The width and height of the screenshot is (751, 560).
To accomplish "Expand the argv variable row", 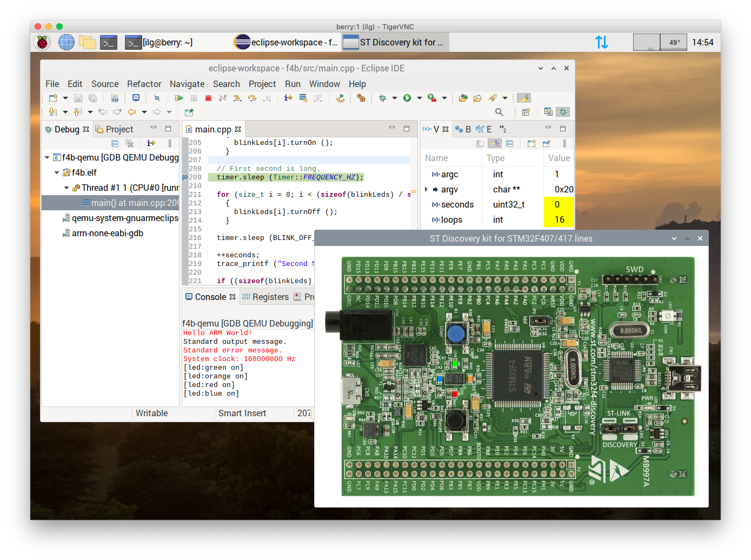I will pyautogui.click(x=426, y=189).
